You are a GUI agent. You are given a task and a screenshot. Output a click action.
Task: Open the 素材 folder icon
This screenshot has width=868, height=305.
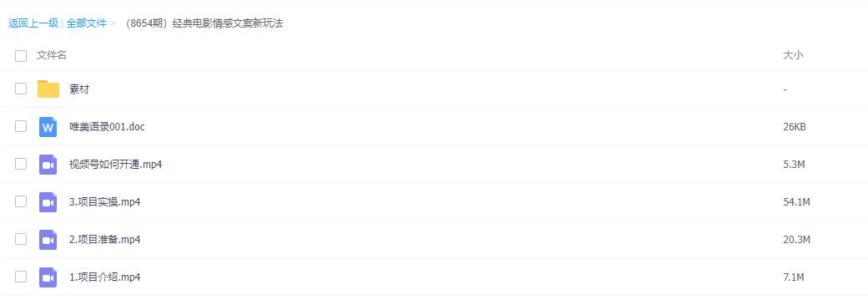coord(48,89)
